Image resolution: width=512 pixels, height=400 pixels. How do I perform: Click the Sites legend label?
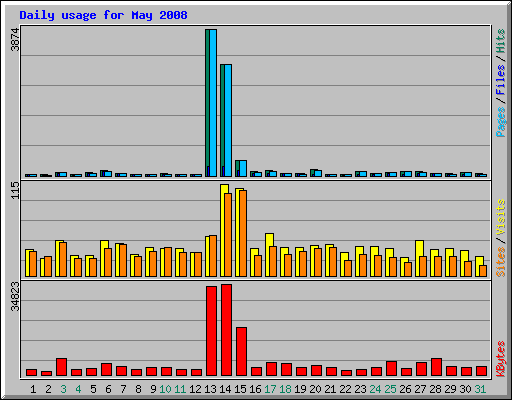[501, 262]
